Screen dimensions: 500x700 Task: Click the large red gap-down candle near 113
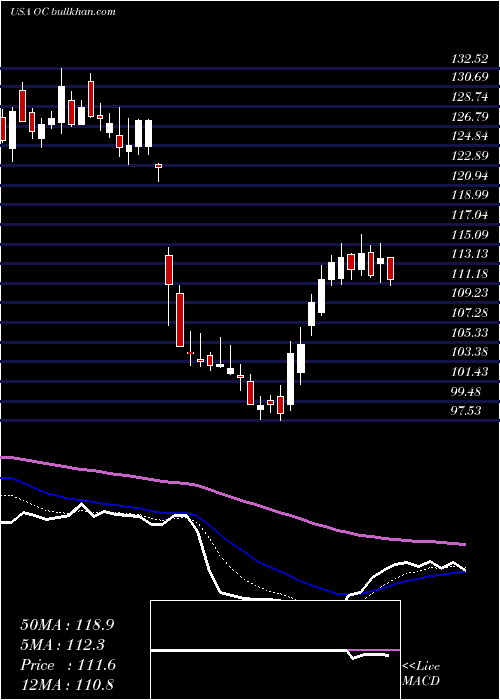click(x=169, y=270)
